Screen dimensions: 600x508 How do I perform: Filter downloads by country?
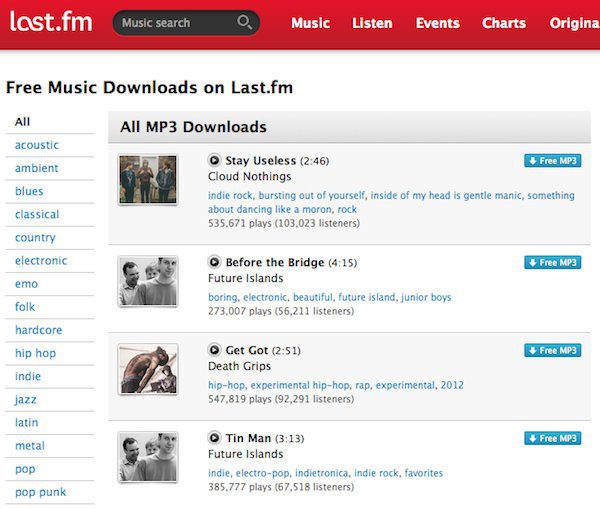click(x=35, y=238)
